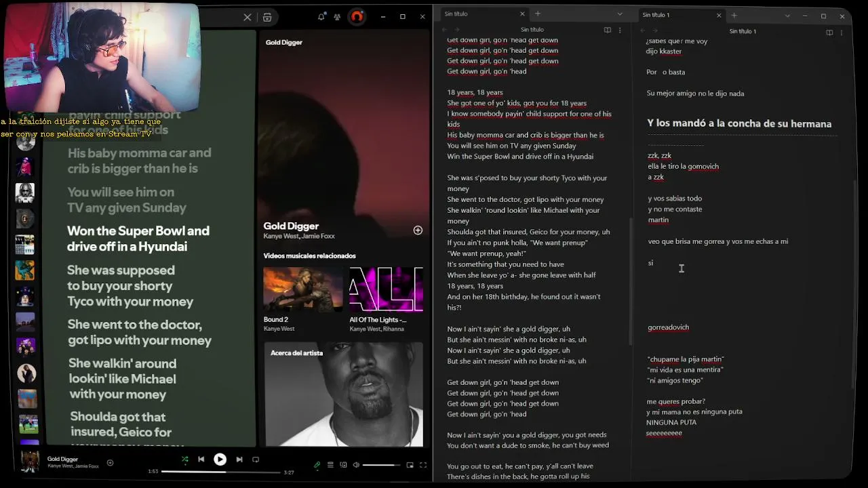Screen dimensions: 868x488
Task: Click the Spotify play button
Action: click(220, 460)
